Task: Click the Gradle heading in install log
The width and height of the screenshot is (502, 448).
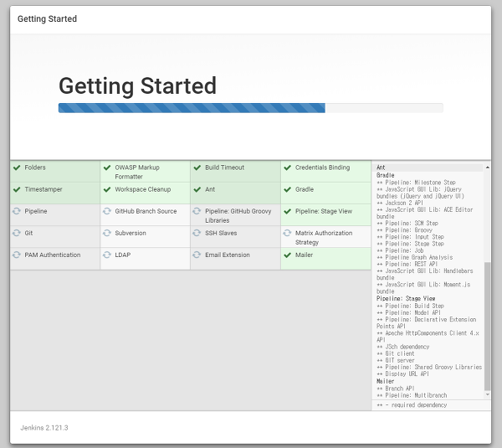Action: pyautogui.click(x=385, y=175)
